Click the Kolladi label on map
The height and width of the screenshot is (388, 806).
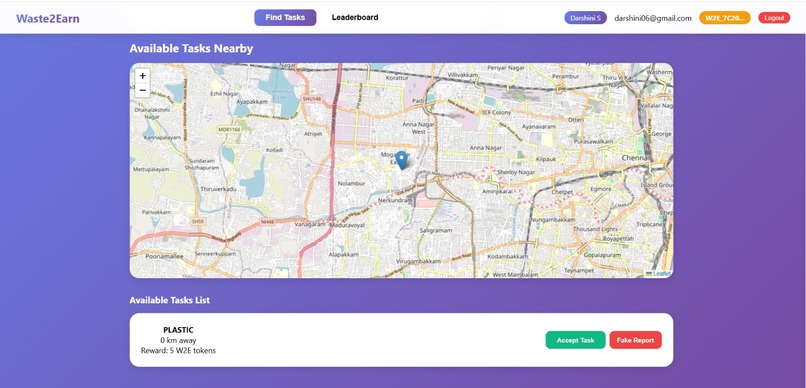[273, 150]
